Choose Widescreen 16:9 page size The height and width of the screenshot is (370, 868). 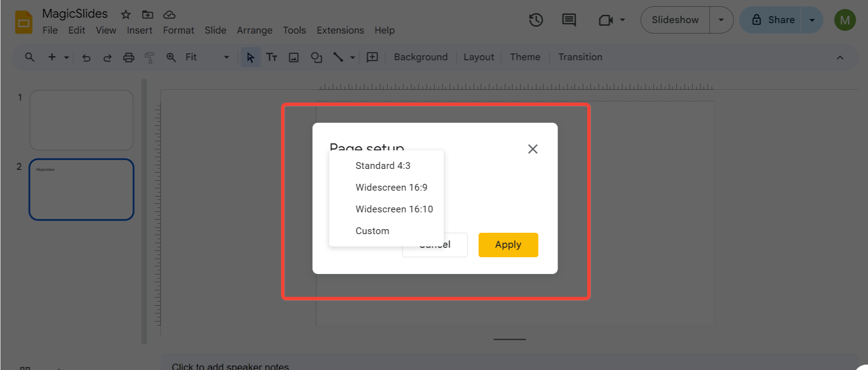(x=386, y=187)
